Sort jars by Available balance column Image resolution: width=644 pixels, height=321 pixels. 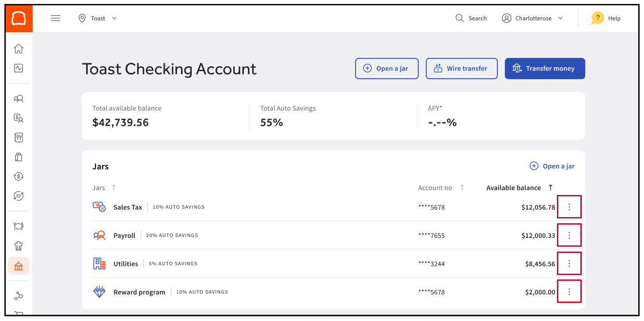tap(550, 187)
